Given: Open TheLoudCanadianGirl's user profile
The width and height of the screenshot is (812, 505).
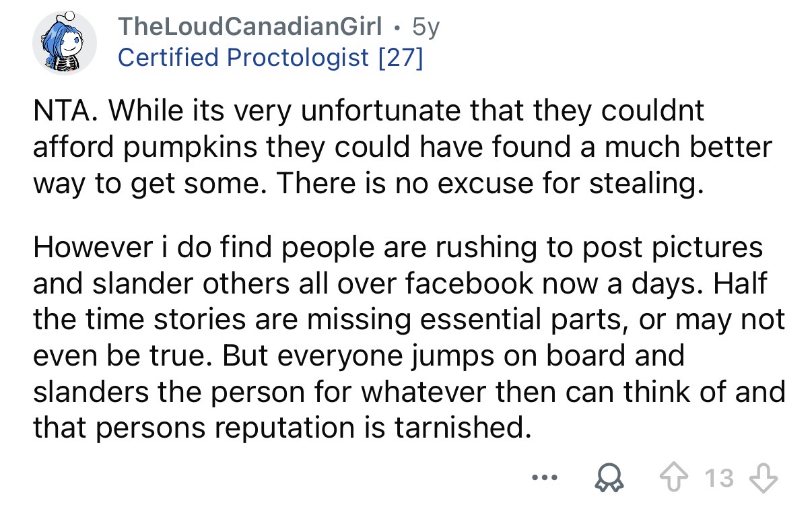Looking at the screenshot, I should click(x=250, y=28).
